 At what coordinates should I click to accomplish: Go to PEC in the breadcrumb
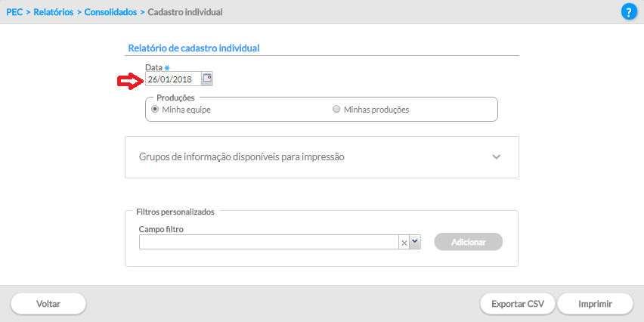pos(14,12)
